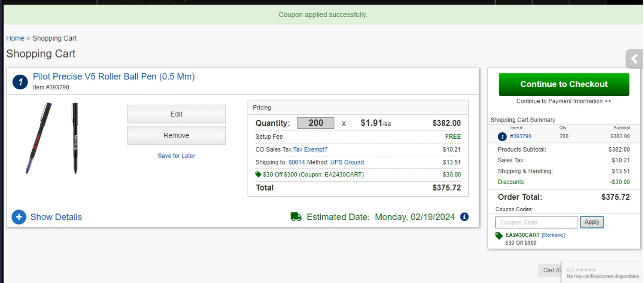Remove coupon EA2430CART link
Image resolution: width=644 pixels, height=283 pixels.
pos(553,235)
